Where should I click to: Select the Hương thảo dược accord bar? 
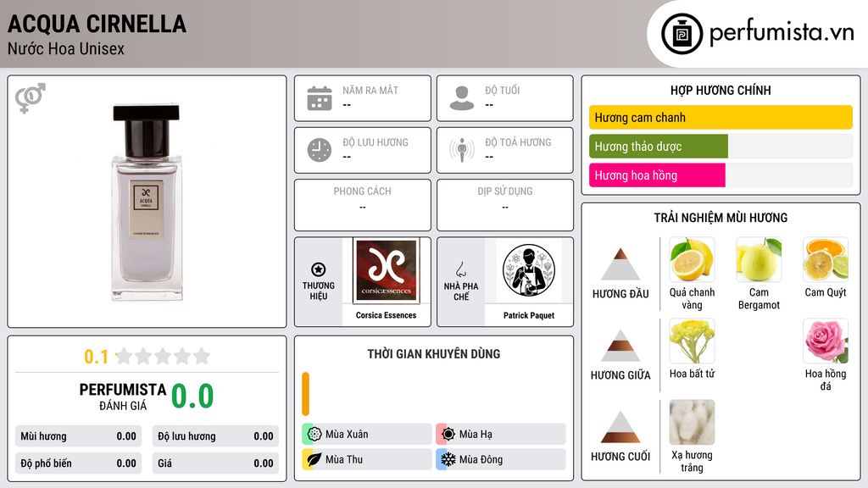721,146
